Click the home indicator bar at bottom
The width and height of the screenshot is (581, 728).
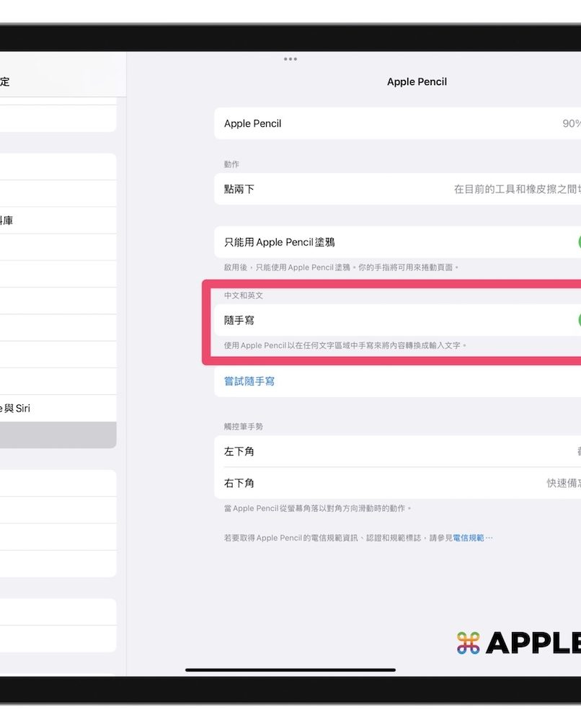290,670
